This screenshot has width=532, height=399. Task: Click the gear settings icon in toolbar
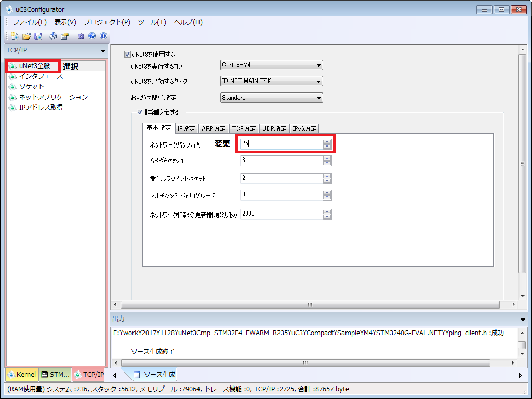[x=81, y=36]
